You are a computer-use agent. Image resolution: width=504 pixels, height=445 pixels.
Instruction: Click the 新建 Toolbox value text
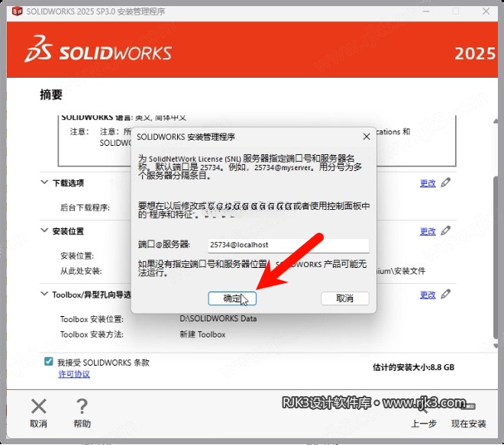point(202,334)
